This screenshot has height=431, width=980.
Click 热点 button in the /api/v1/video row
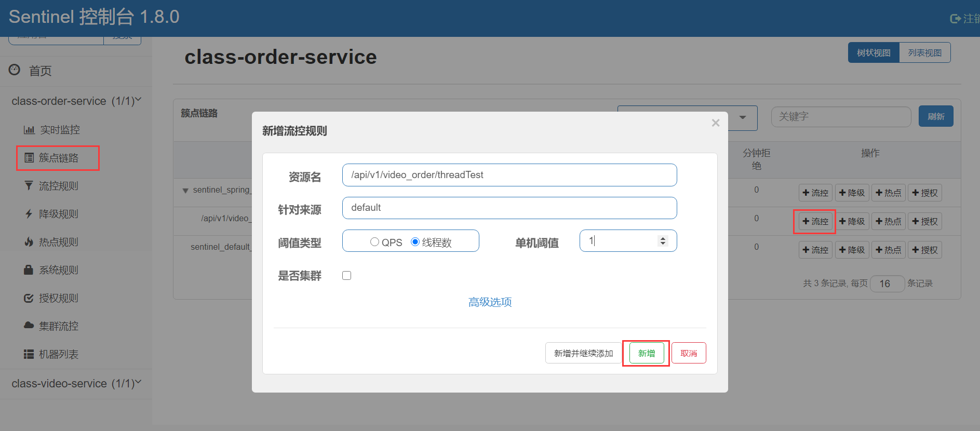[x=888, y=221]
